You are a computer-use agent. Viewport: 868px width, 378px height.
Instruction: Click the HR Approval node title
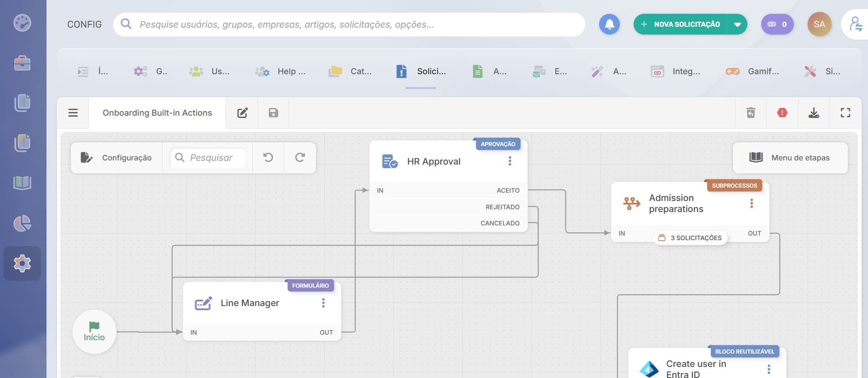tap(434, 161)
